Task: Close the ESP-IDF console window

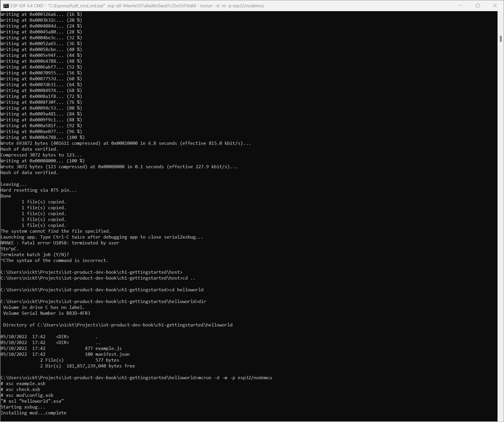Action: [x=495, y=5]
